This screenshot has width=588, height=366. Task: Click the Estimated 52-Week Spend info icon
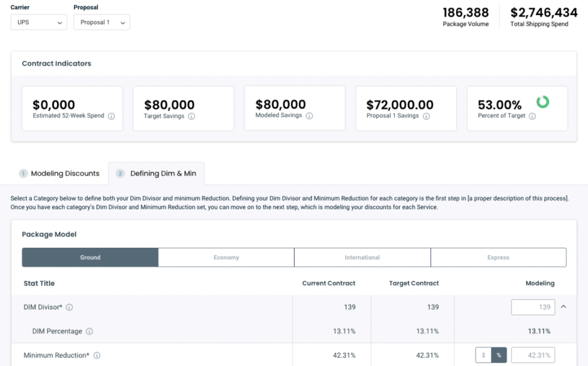coord(111,116)
